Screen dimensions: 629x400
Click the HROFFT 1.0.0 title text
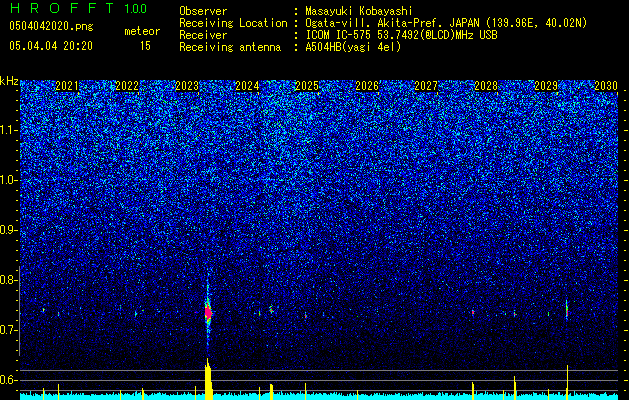pyautogui.click(x=78, y=8)
